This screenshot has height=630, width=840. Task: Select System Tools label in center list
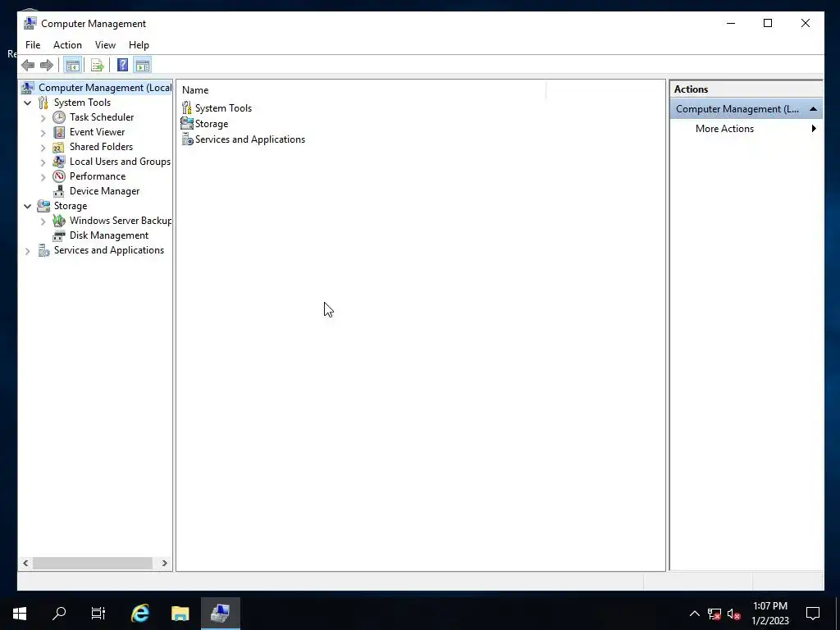pyautogui.click(x=223, y=108)
